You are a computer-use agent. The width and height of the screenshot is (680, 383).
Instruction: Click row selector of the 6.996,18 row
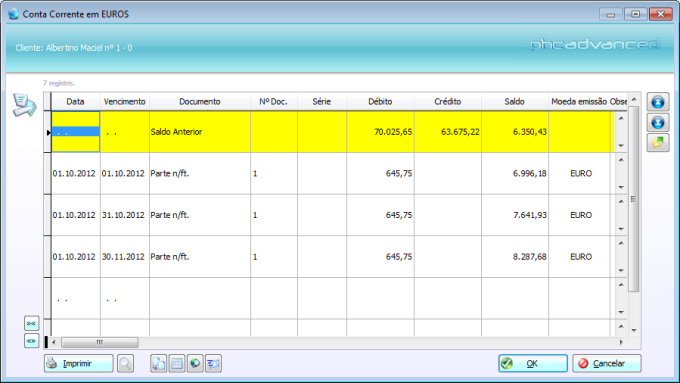point(48,173)
